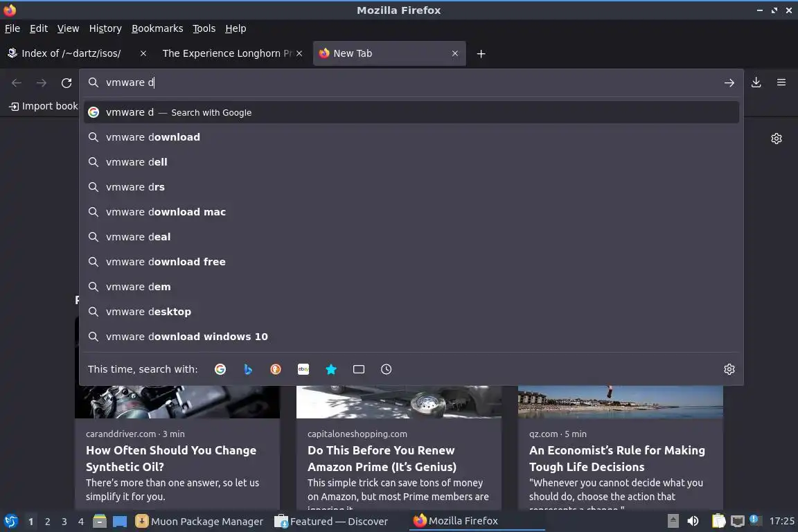
Task: Open the network monitor icon in the system tray
Action: (x=738, y=521)
